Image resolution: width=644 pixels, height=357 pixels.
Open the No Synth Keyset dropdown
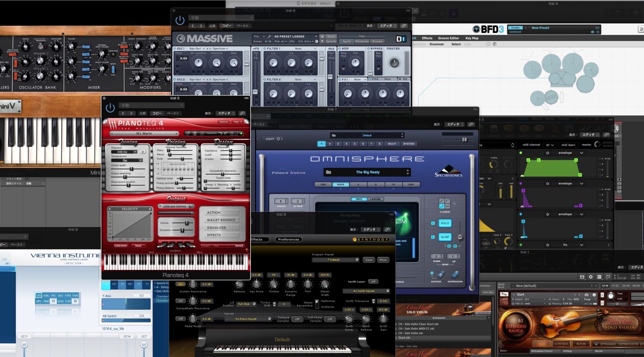click(366, 291)
